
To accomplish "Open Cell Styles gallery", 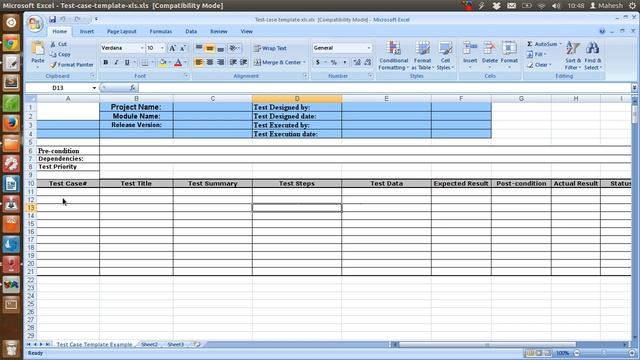I will tap(445, 56).
